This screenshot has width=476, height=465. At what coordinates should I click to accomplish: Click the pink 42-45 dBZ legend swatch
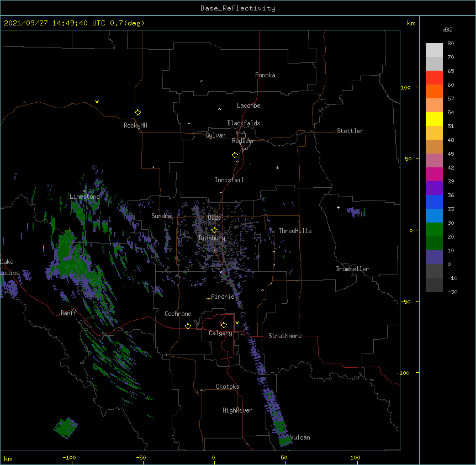434,161
